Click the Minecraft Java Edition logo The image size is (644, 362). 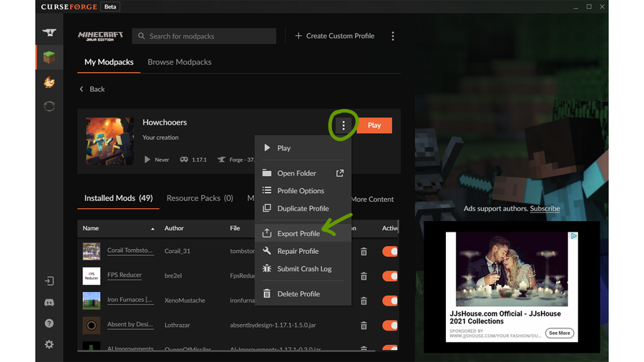(x=100, y=36)
